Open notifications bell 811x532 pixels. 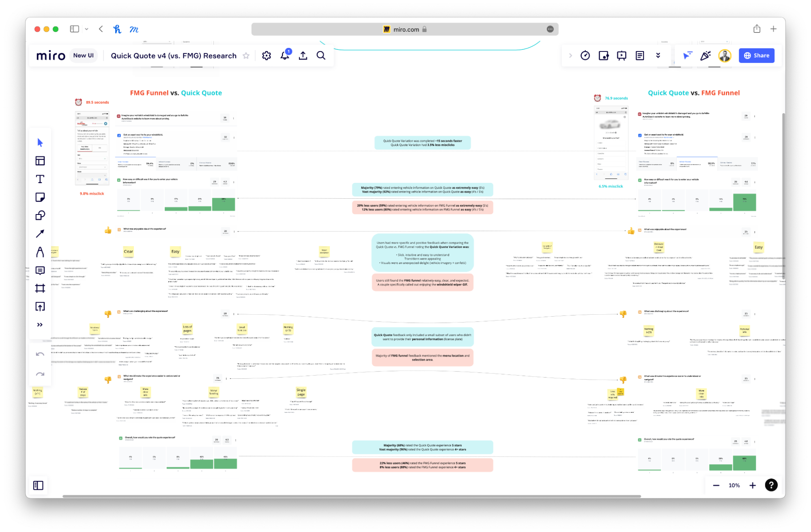click(x=285, y=56)
